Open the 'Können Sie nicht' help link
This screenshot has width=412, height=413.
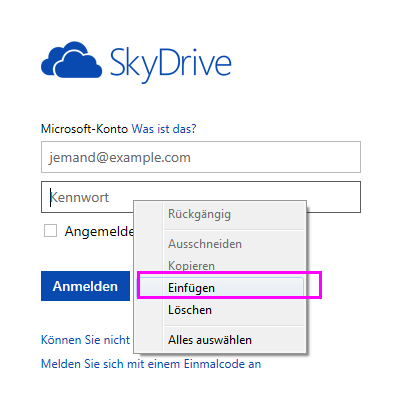85,340
